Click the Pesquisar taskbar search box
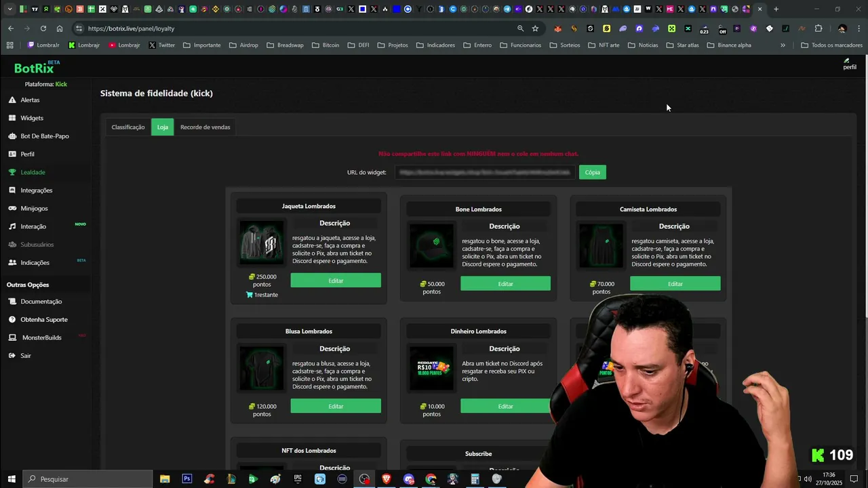The height and width of the screenshot is (488, 868). [87, 479]
